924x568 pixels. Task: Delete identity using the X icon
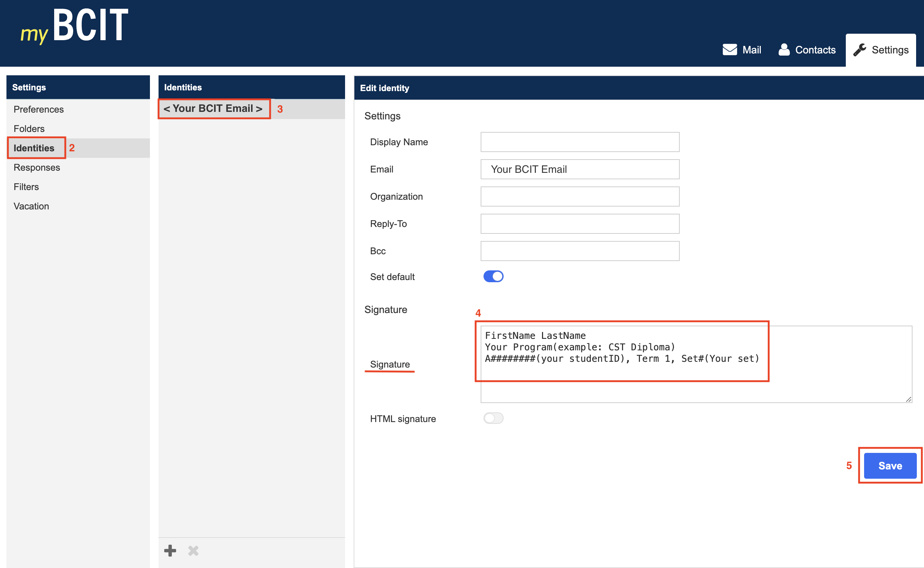click(193, 550)
